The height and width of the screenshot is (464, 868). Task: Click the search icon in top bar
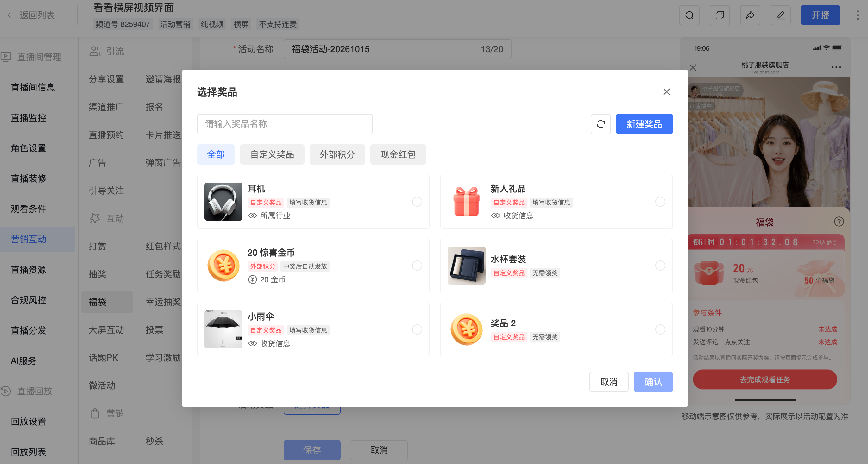tap(689, 15)
